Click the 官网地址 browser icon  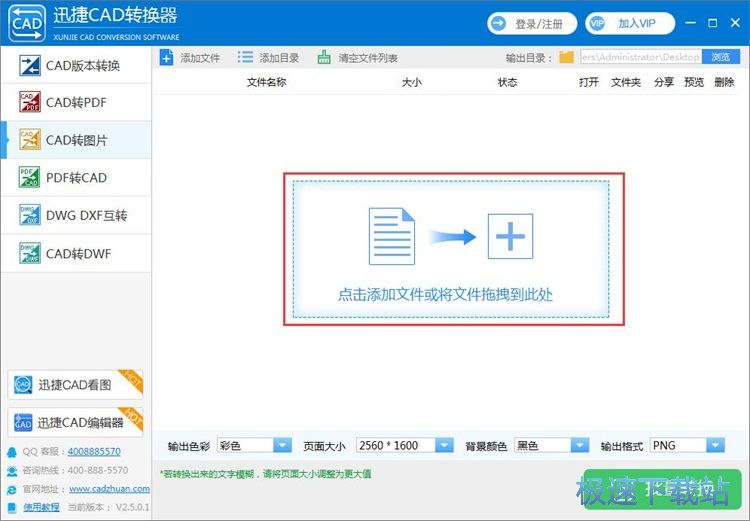point(11,490)
